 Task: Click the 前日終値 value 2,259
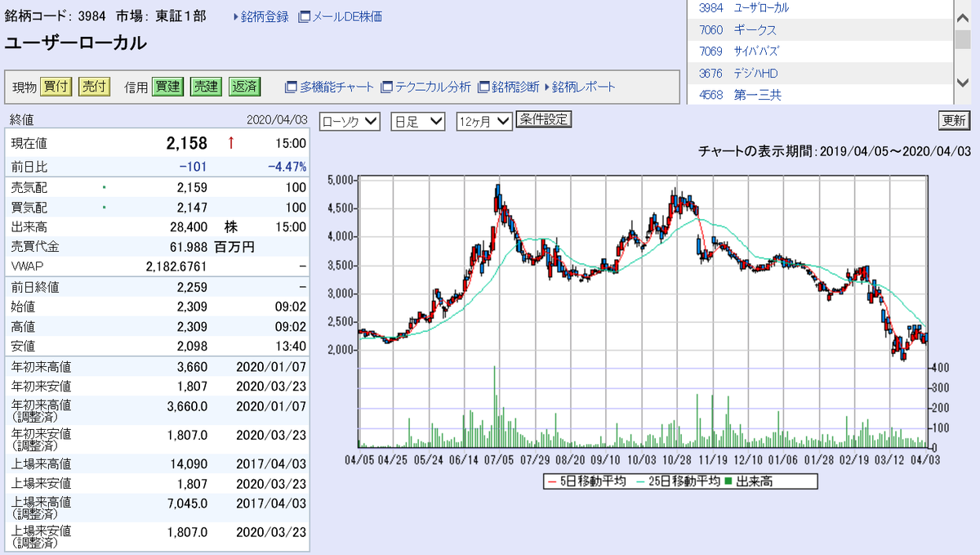193,287
